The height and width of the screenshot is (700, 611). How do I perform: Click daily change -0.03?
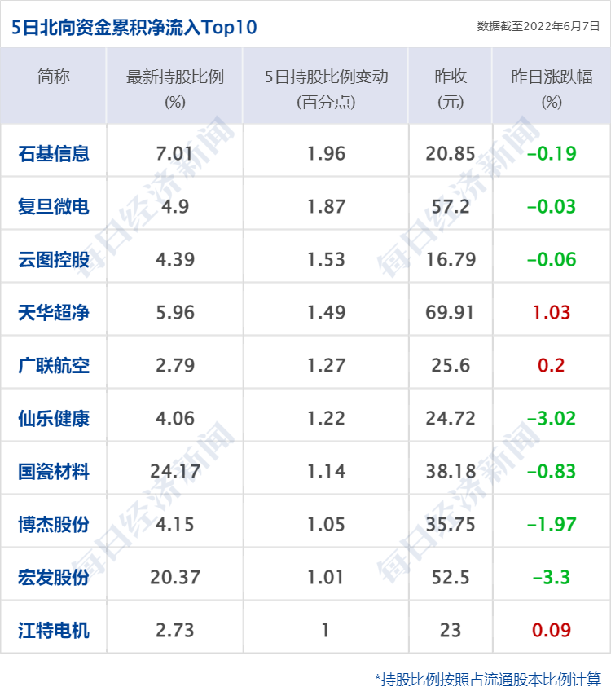tap(552, 207)
